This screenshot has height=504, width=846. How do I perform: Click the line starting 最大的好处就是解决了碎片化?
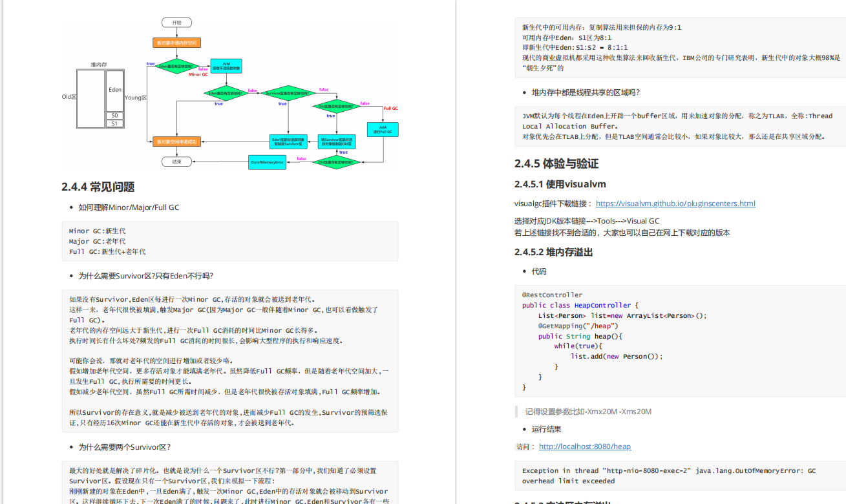pos(223,470)
